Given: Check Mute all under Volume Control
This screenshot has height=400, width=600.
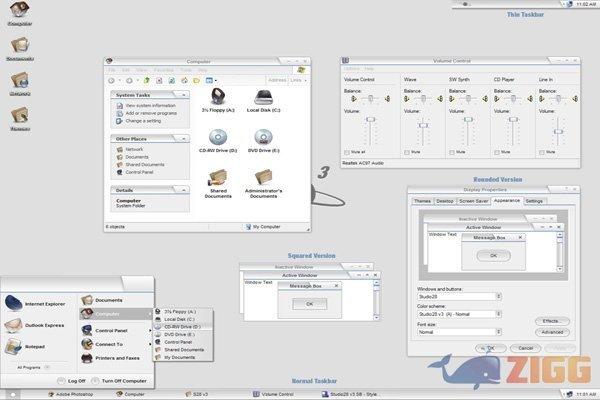Looking at the screenshot, I should (x=347, y=152).
